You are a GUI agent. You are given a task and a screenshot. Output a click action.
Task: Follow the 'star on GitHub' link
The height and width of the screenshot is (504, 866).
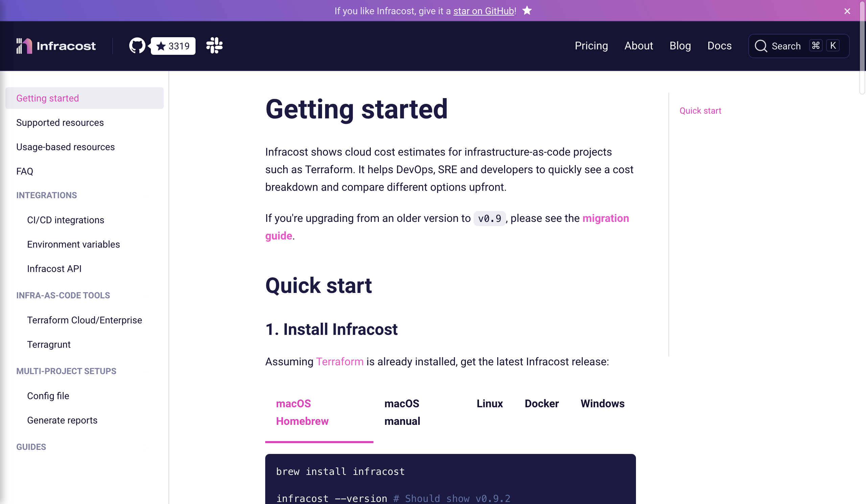(483, 11)
